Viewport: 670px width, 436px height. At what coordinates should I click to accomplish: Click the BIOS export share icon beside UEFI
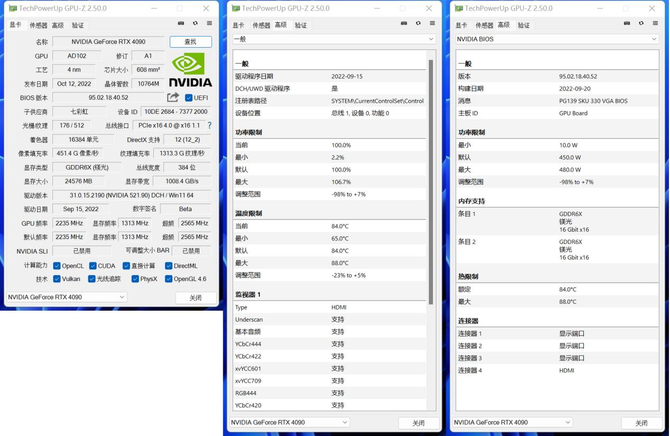pyautogui.click(x=173, y=97)
